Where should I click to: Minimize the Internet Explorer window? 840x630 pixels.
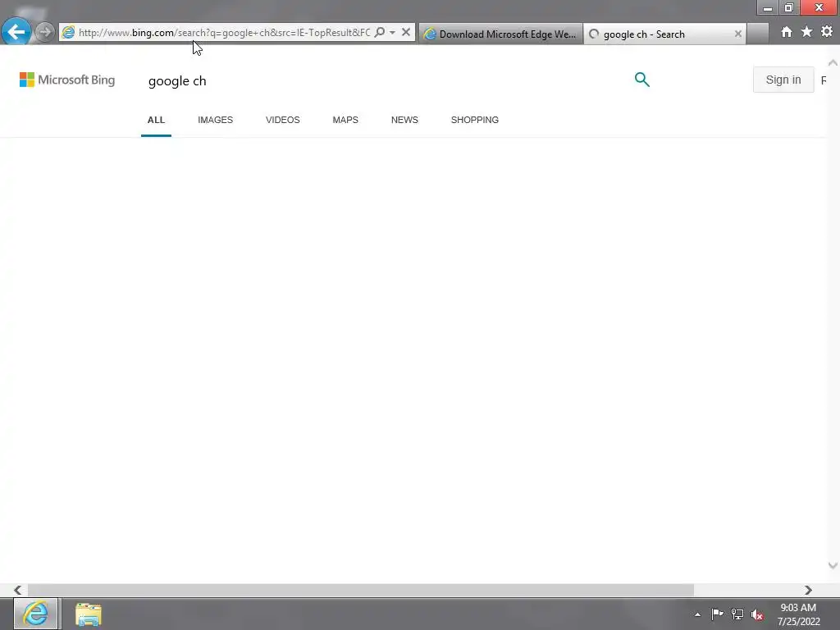[x=767, y=7]
